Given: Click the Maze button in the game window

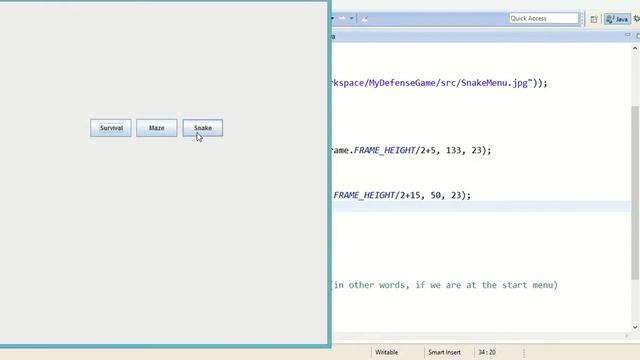Looking at the screenshot, I should pos(157,128).
